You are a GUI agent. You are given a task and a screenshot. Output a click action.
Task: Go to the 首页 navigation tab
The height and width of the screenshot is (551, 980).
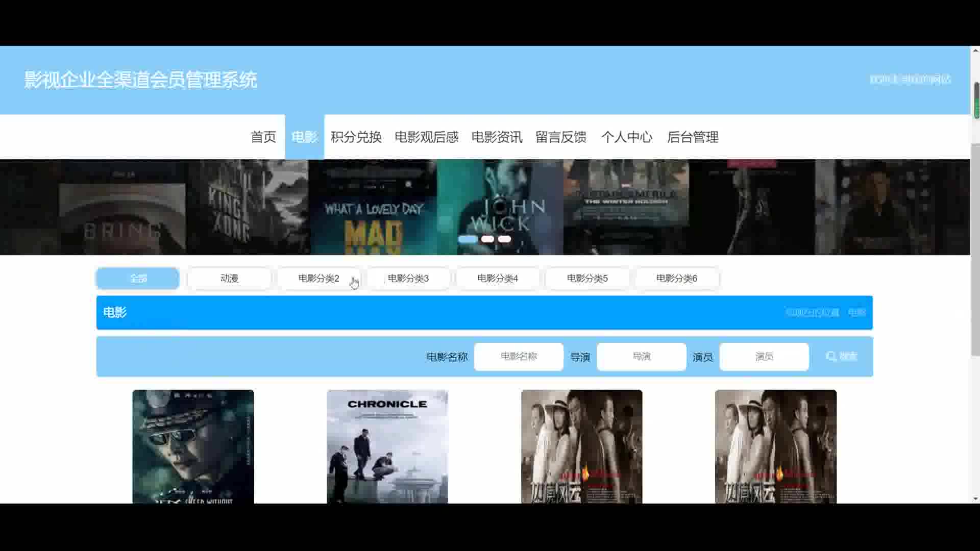(x=263, y=137)
